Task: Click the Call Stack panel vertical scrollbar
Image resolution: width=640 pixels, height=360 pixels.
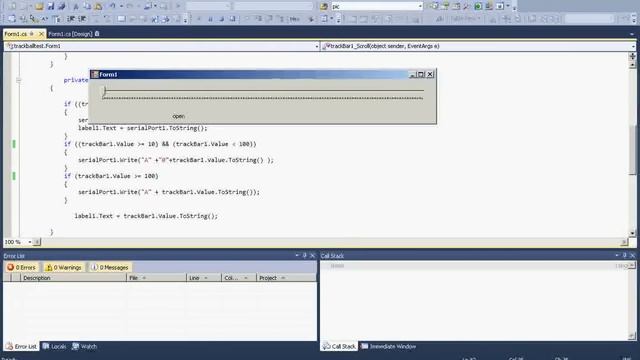Action: (632, 301)
